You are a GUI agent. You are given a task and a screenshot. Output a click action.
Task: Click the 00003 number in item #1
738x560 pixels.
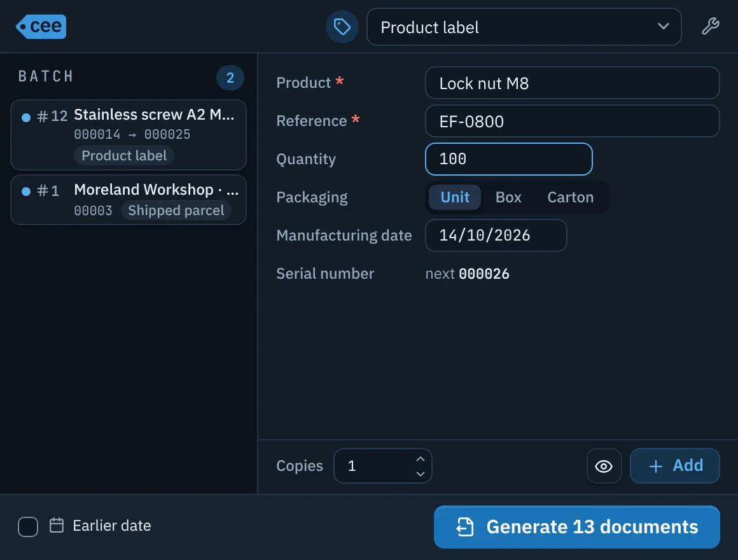coord(93,211)
